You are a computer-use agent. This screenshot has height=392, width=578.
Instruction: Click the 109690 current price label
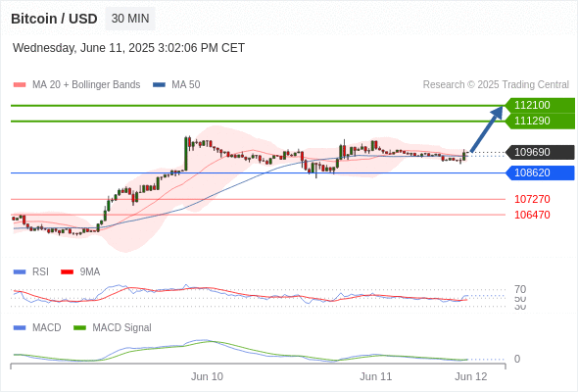[540, 152]
